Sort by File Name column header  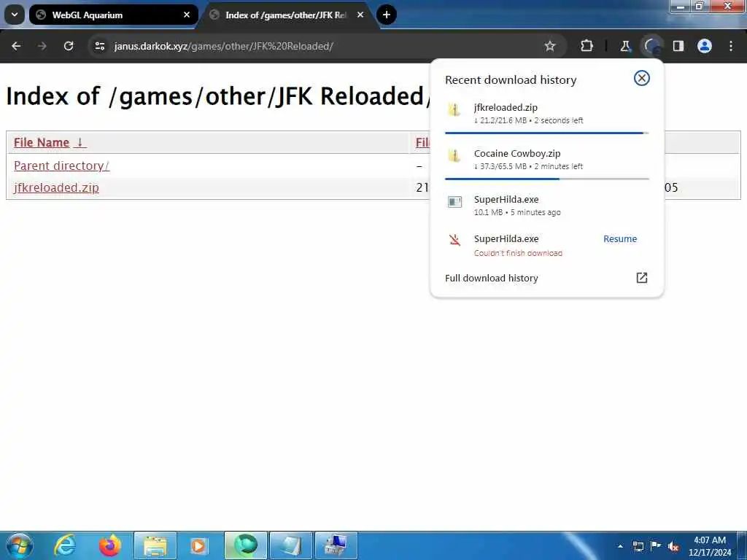(50, 142)
